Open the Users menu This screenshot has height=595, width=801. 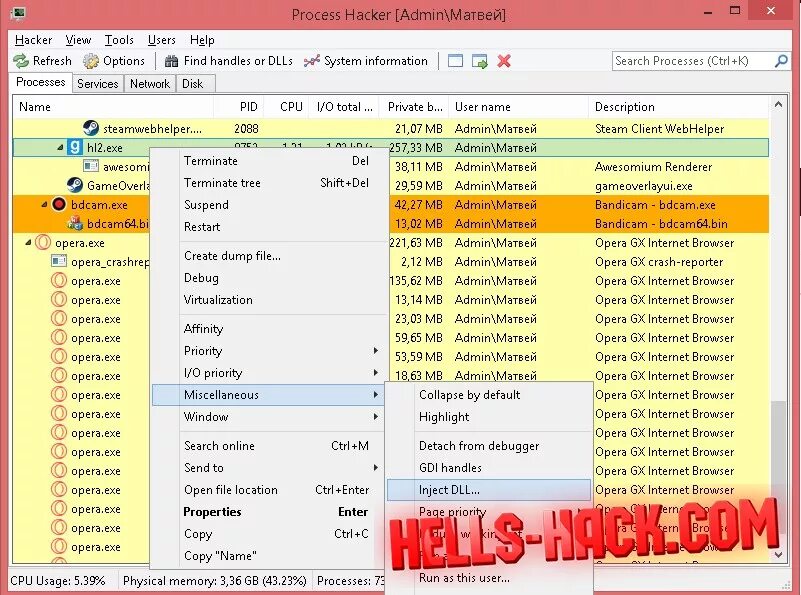click(x=161, y=40)
